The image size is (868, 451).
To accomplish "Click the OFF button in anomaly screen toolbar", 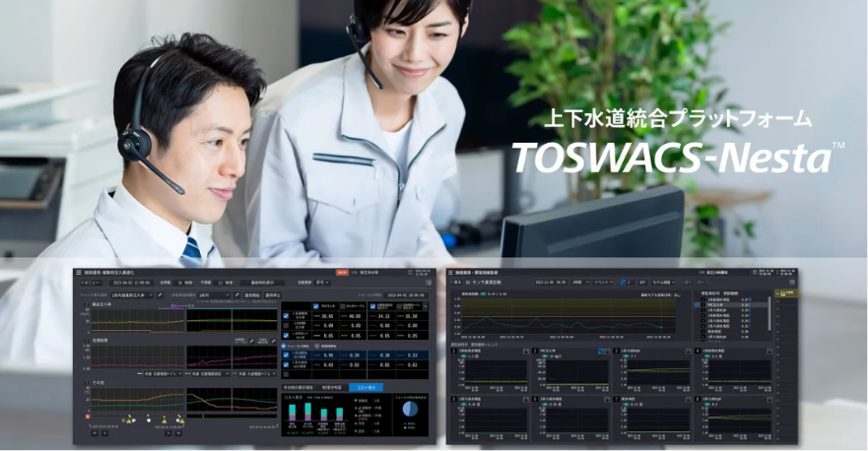I will pos(642,283).
